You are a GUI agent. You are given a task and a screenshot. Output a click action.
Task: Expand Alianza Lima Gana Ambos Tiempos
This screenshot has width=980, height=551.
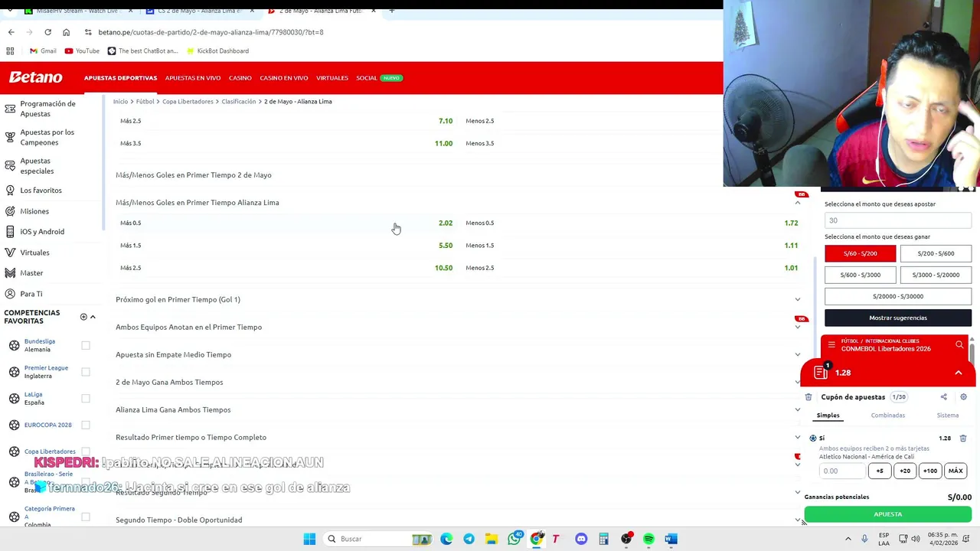[797, 409]
